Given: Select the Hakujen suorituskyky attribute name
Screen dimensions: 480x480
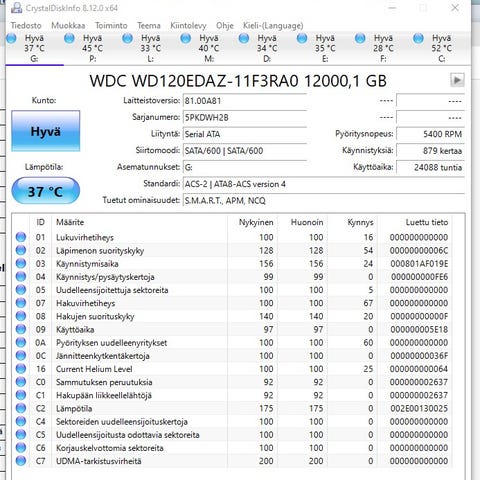Looking at the screenshot, I should click(95, 316).
